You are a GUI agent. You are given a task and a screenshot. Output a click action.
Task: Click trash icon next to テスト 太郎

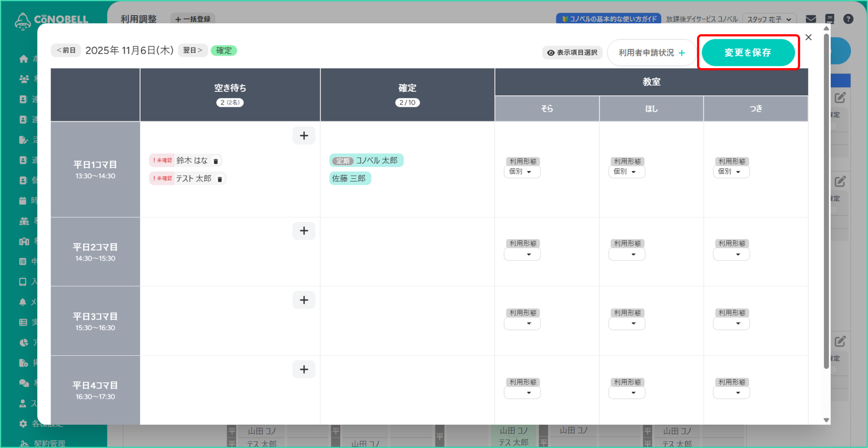click(x=220, y=179)
